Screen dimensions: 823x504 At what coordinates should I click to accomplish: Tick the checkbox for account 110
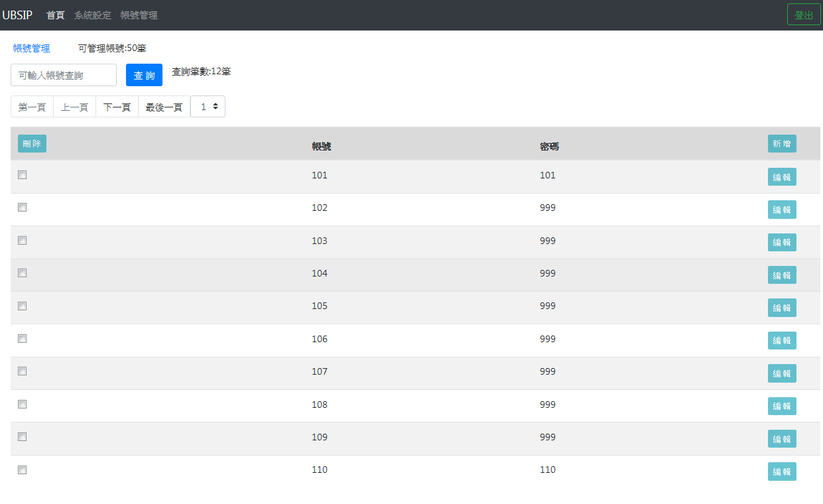(23, 470)
